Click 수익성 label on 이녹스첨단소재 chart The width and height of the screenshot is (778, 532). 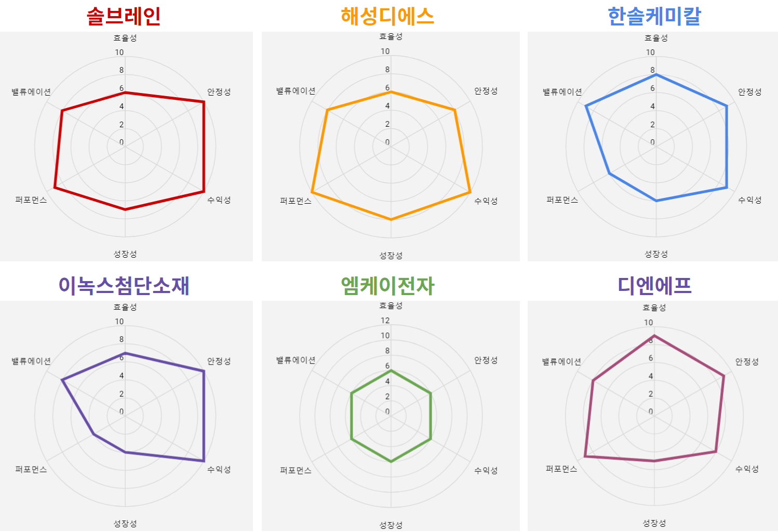pyautogui.click(x=219, y=470)
